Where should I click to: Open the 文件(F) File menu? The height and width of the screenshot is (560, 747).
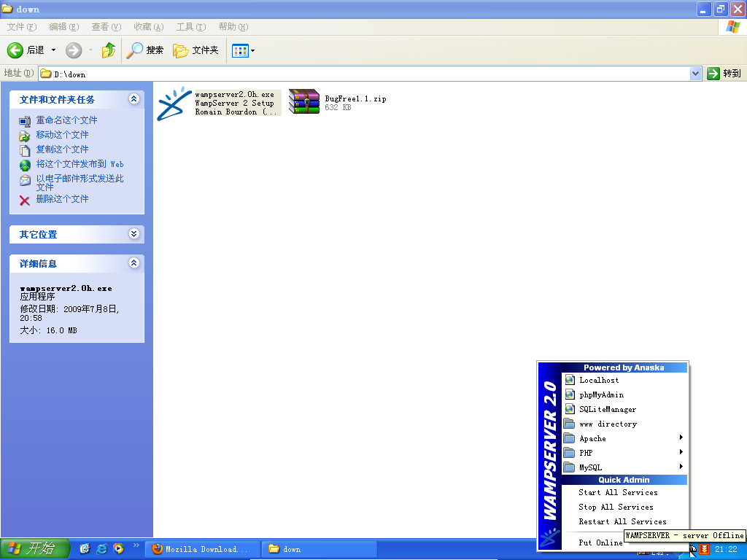tap(22, 27)
